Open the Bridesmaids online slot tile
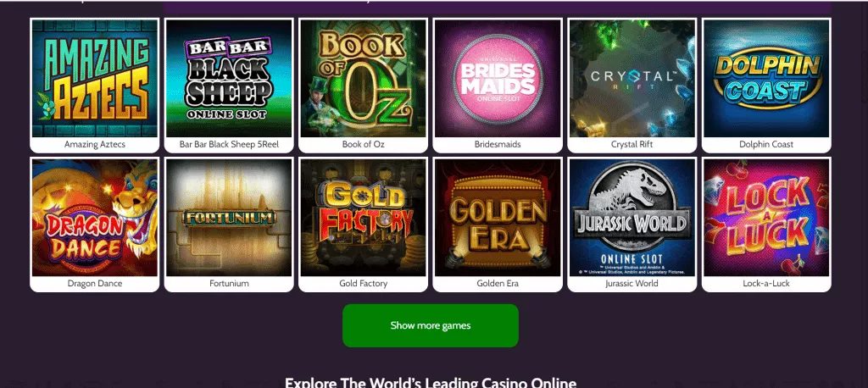868x388 pixels. click(498, 79)
